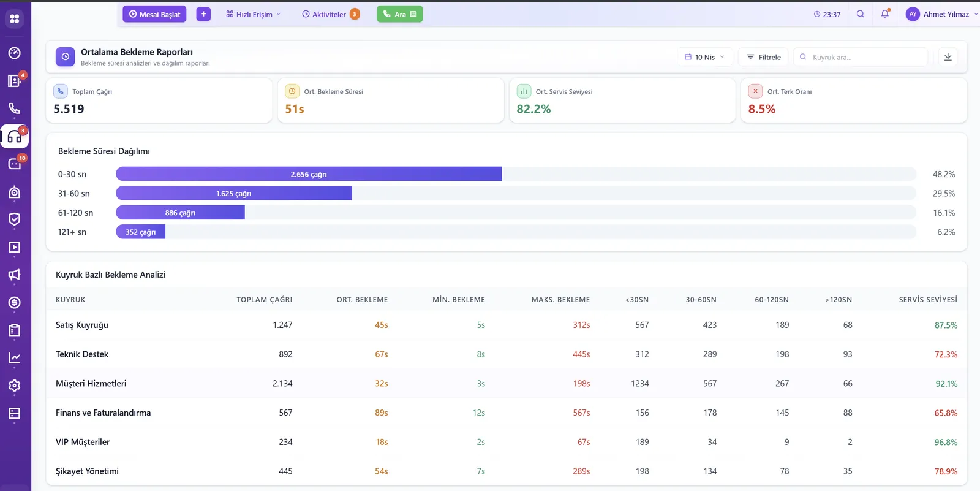980x491 pixels.
Task: Expand the 10 Nis date dropdown
Action: coord(705,57)
